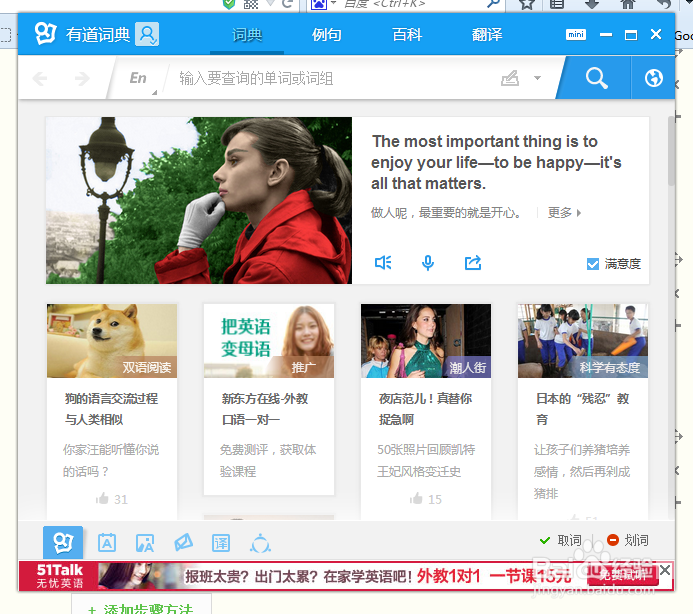
Task: Click the circular refresh icon in bottom bar
Action: coord(260,543)
